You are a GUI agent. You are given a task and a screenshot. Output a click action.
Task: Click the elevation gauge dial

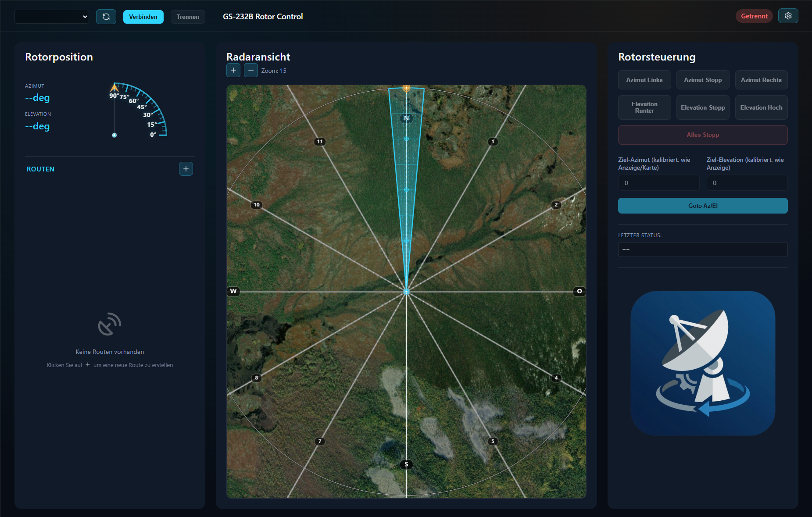[138, 110]
